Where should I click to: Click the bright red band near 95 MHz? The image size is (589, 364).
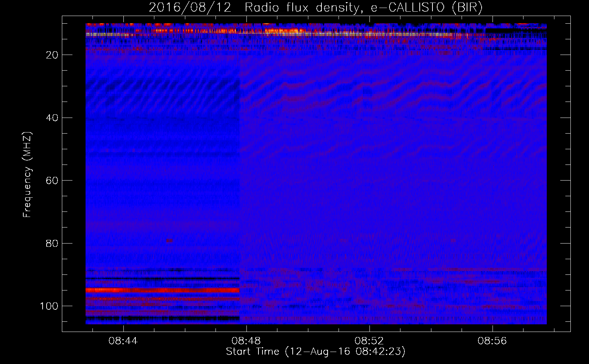coord(162,290)
